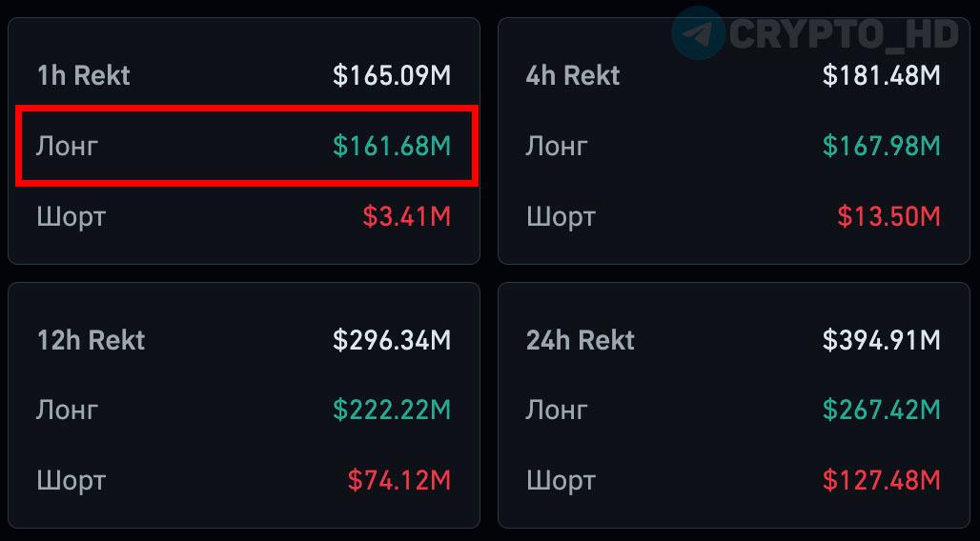Select the highlighted $161.68M long value
Screen dimensions: 980x541
click(392, 146)
